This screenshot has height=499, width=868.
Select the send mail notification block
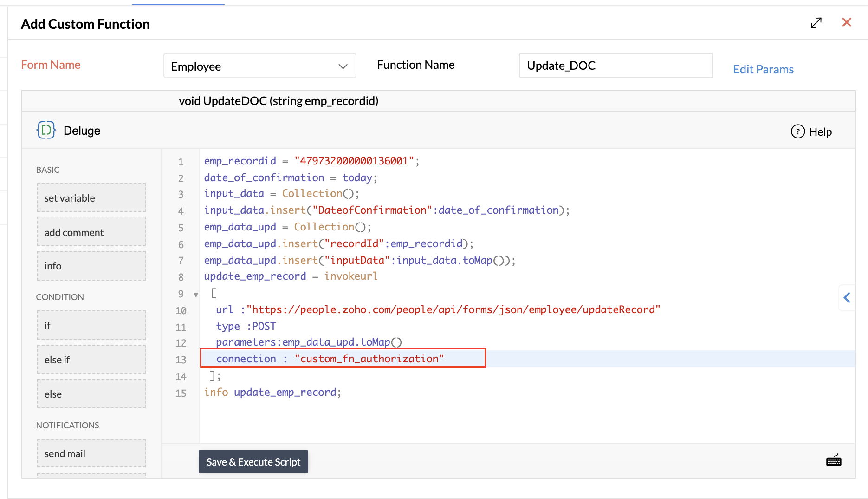point(91,453)
